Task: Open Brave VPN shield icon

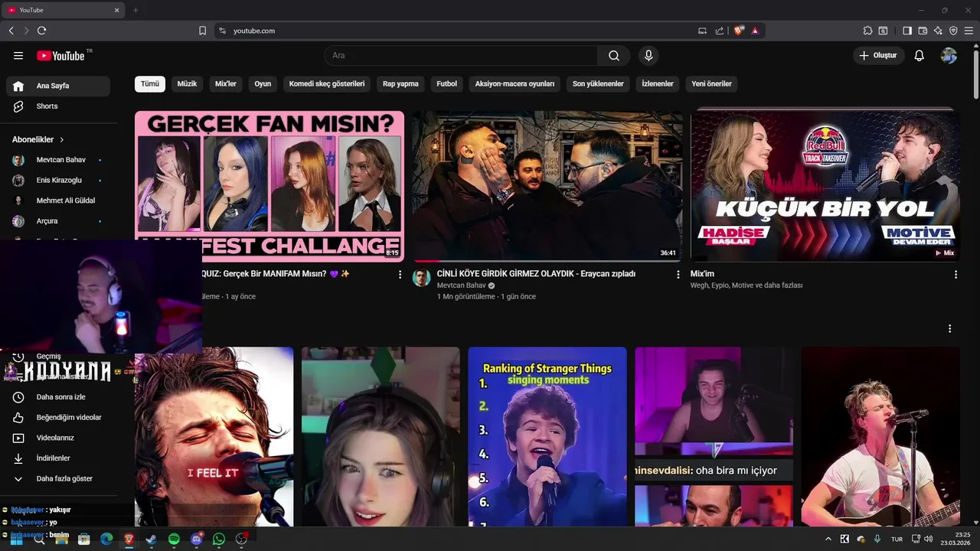Action: (x=953, y=31)
